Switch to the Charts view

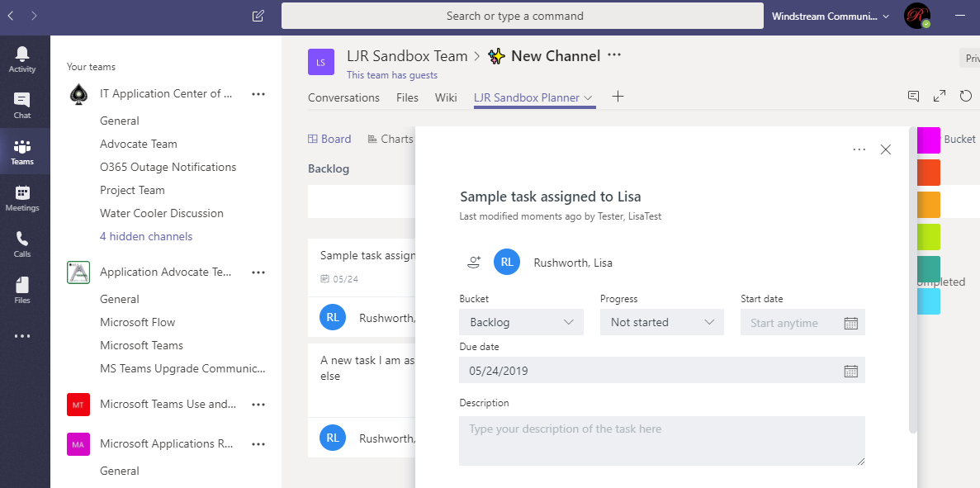[391, 140]
